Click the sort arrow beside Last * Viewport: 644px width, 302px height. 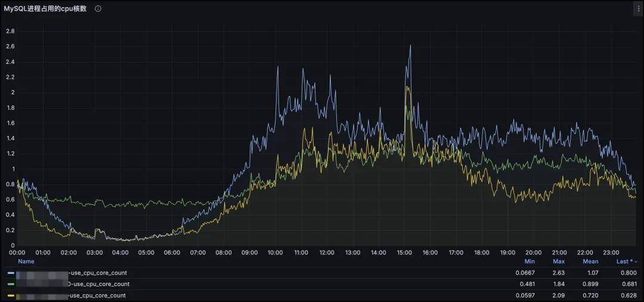636,261
